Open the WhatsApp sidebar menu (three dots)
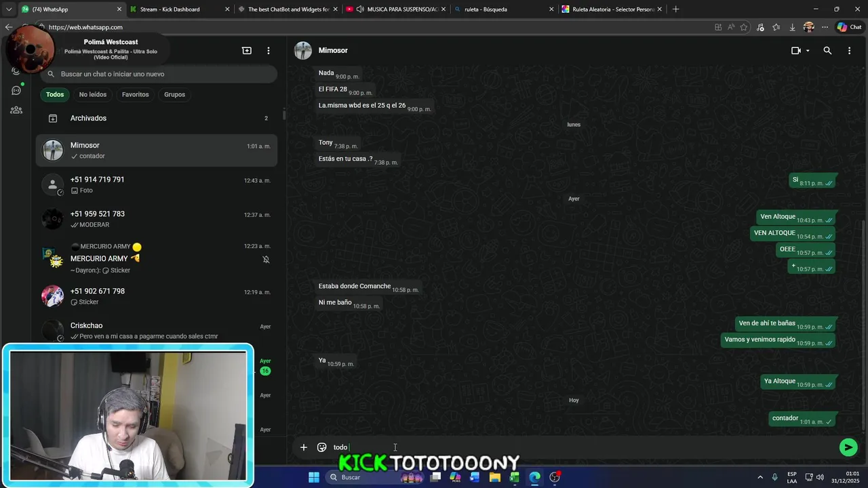The width and height of the screenshot is (868, 488). tap(269, 51)
